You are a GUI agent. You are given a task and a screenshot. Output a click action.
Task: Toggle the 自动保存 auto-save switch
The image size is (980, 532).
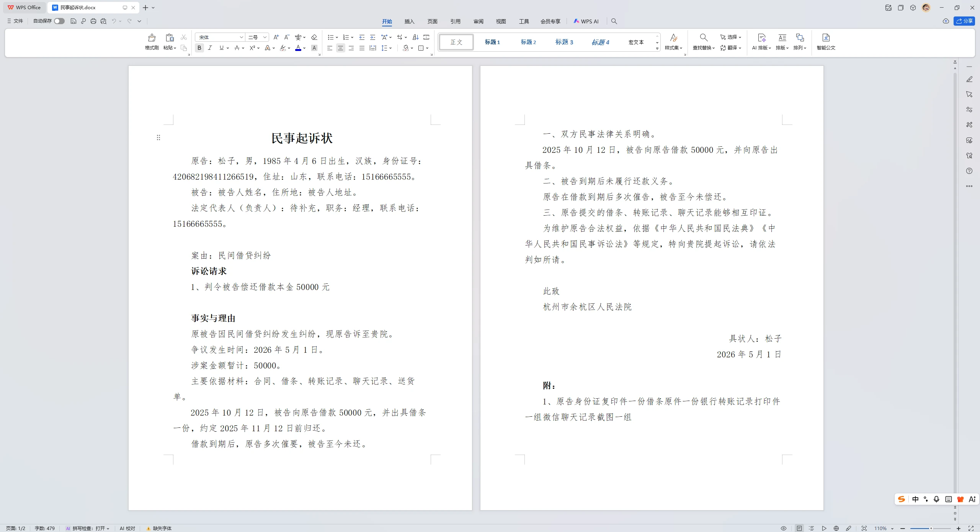pyautogui.click(x=59, y=21)
